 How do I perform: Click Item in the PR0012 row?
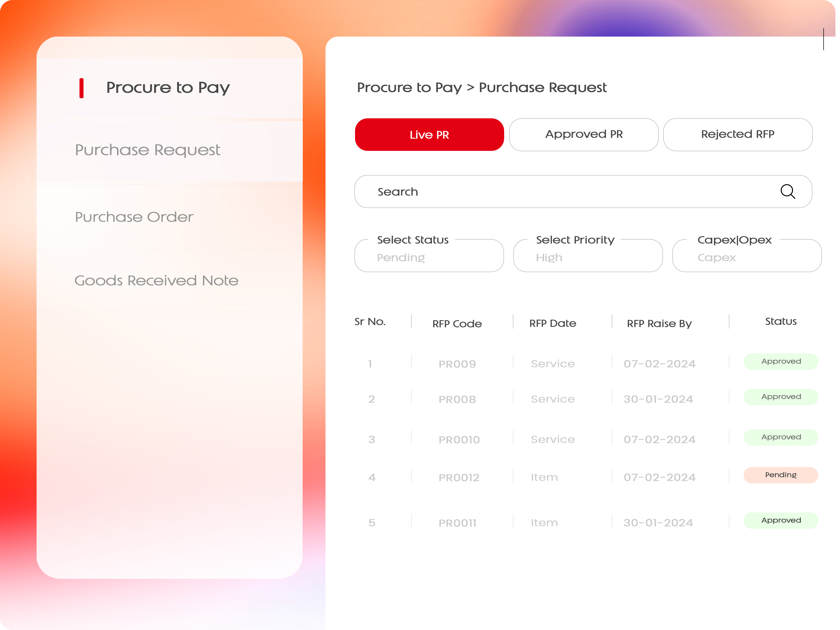[544, 477]
